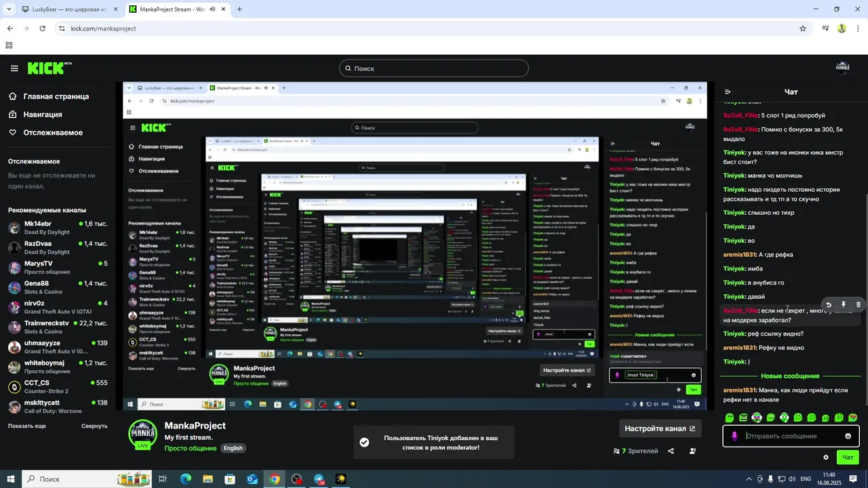
Task: Click the share icon below the stream
Action: point(671,451)
